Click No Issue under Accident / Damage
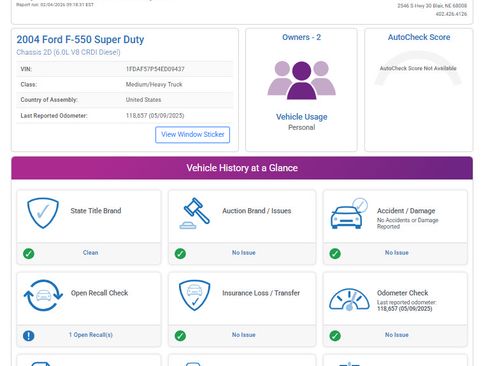The image size is (488, 366). pos(397,253)
